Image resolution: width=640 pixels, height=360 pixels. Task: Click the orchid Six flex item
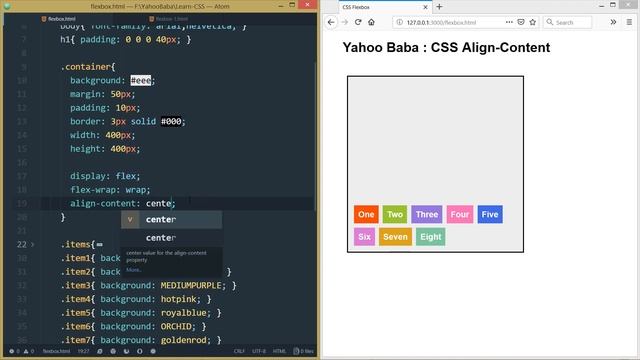(x=364, y=237)
